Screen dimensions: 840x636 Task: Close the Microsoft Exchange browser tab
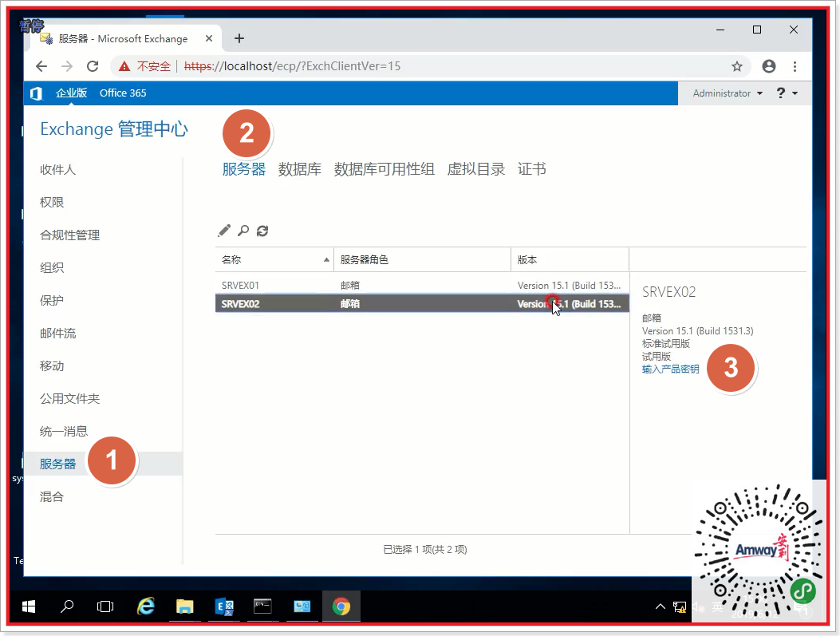point(209,38)
